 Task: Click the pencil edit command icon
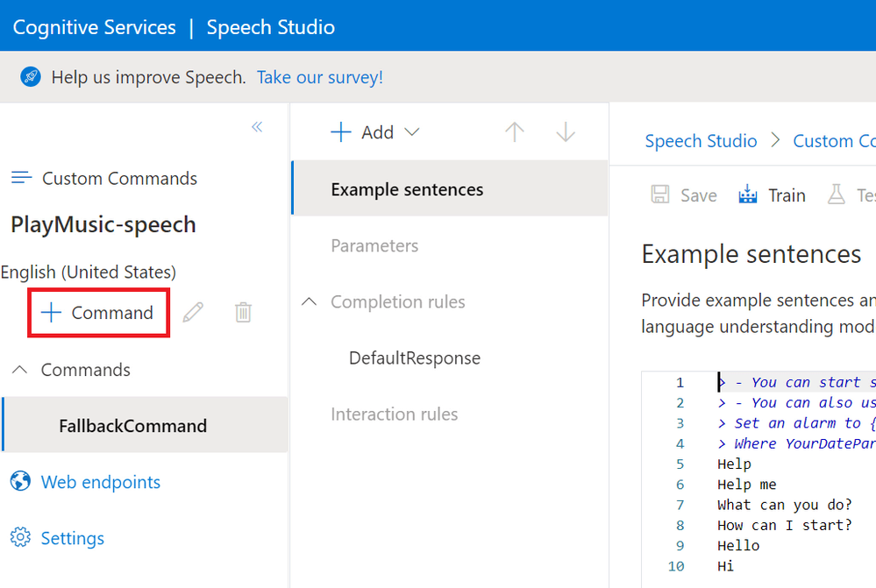(193, 312)
